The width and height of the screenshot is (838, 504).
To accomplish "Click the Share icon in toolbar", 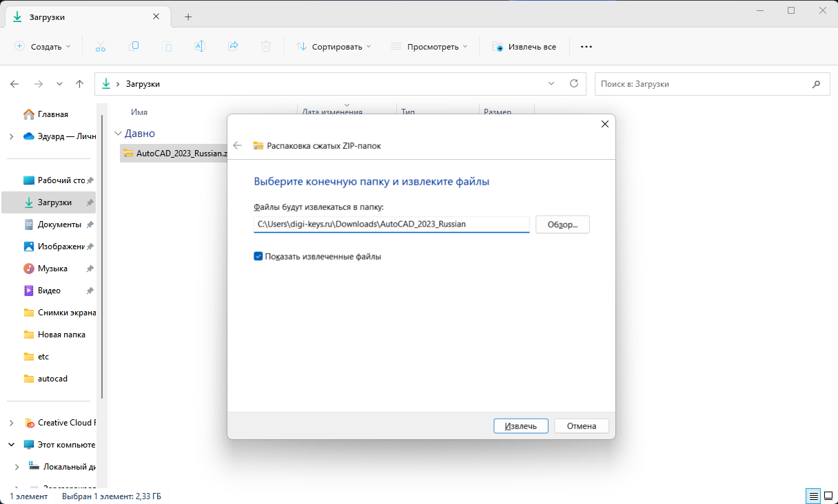I will [233, 46].
